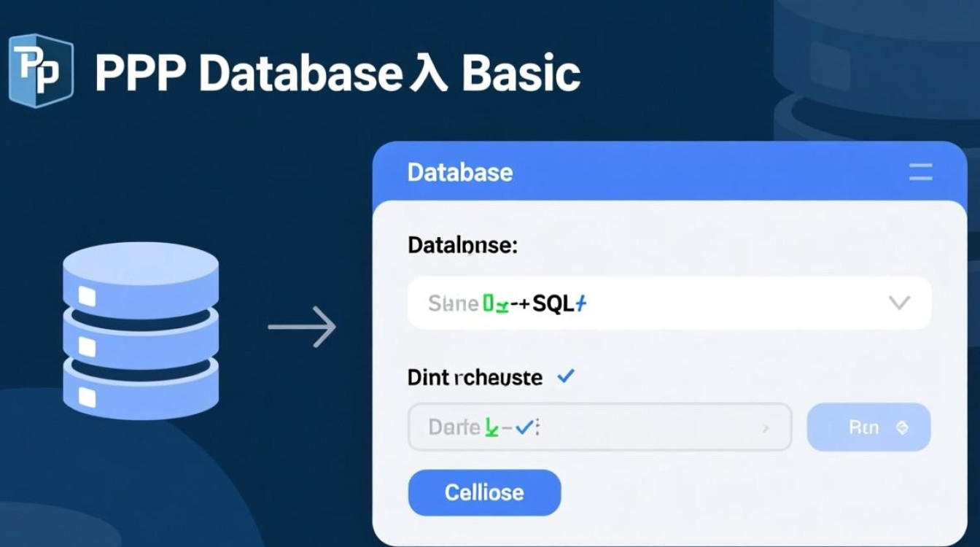Screen dimensions: 980x547
Task: Toggle the blue checkmark next to Dint rcheuste
Action: tap(565, 376)
